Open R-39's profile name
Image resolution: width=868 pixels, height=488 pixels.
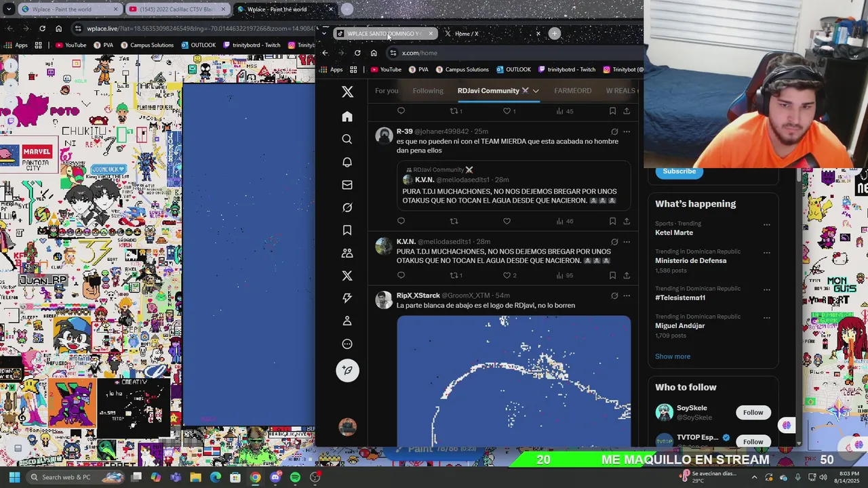pos(404,131)
